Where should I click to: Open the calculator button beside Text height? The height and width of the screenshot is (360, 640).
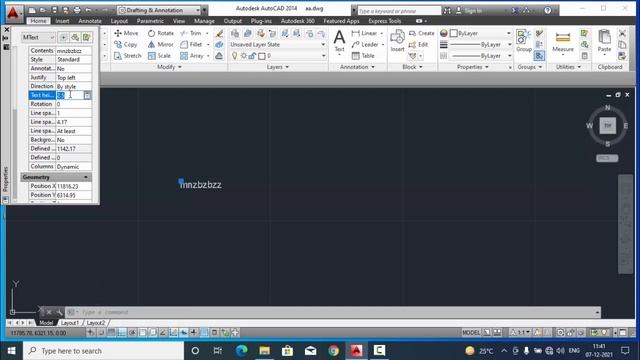point(87,96)
